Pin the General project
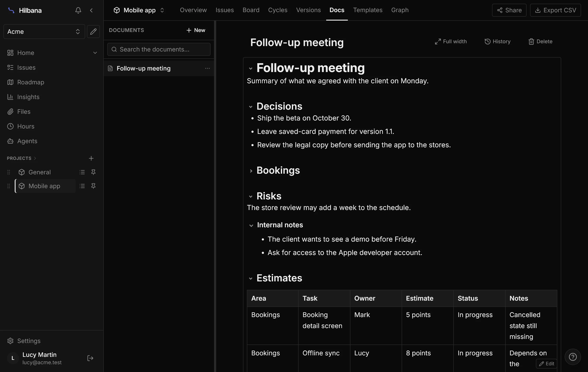 93,172
